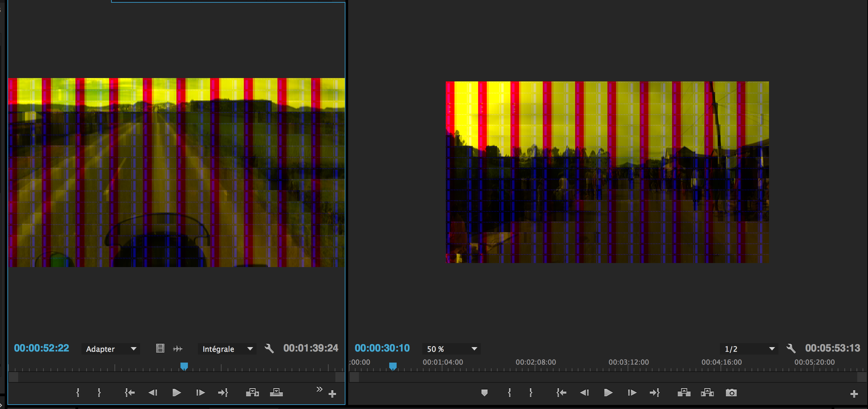Click Mark In in Program monitor

tap(509, 393)
